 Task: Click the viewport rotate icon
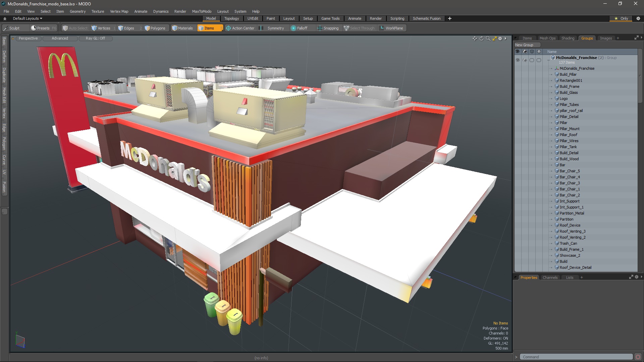pos(481,39)
